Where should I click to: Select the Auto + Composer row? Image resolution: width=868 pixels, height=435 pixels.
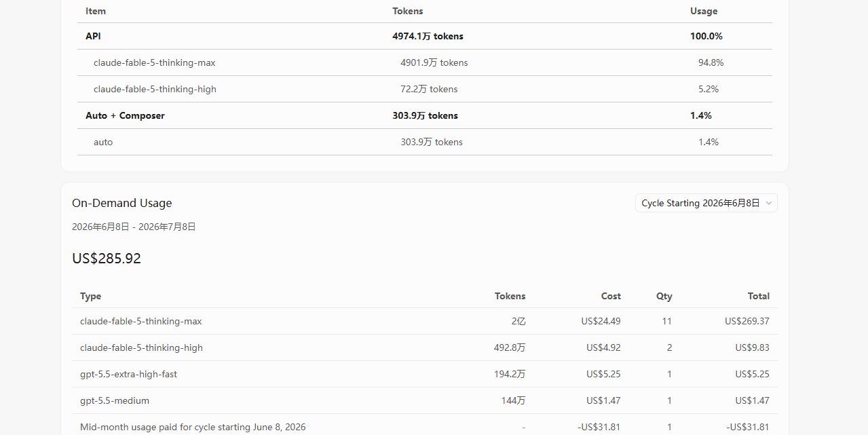pos(425,115)
